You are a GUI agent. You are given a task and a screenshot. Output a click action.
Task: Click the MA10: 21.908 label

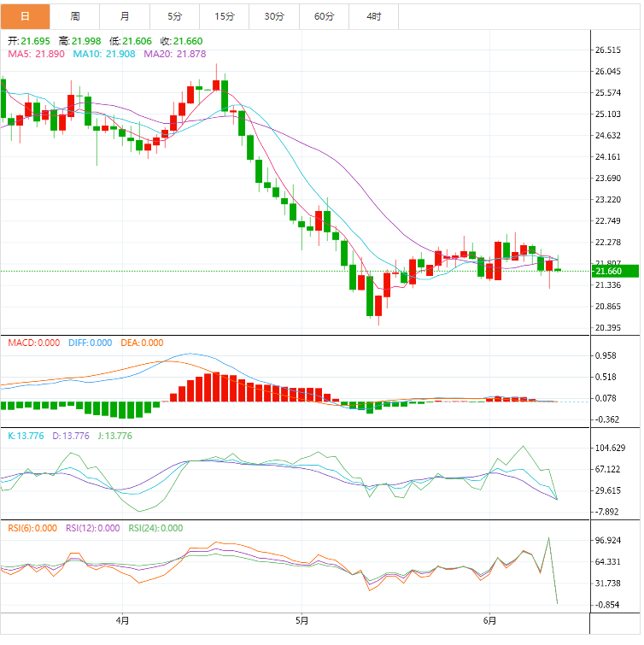pos(104,54)
